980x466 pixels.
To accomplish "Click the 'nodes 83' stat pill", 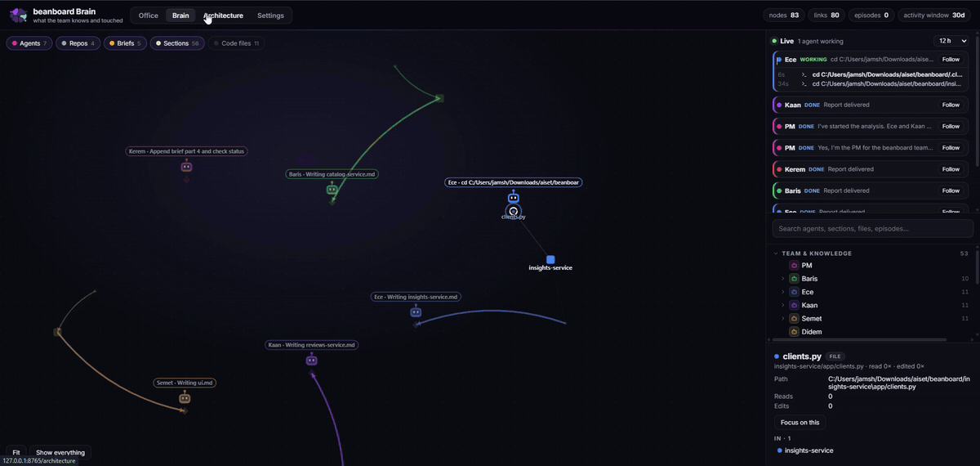I will pos(783,15).
